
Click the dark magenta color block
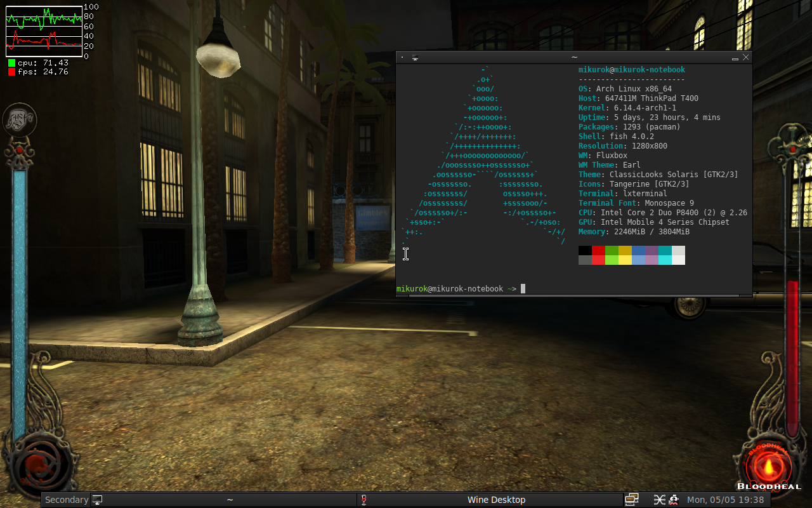652,251
